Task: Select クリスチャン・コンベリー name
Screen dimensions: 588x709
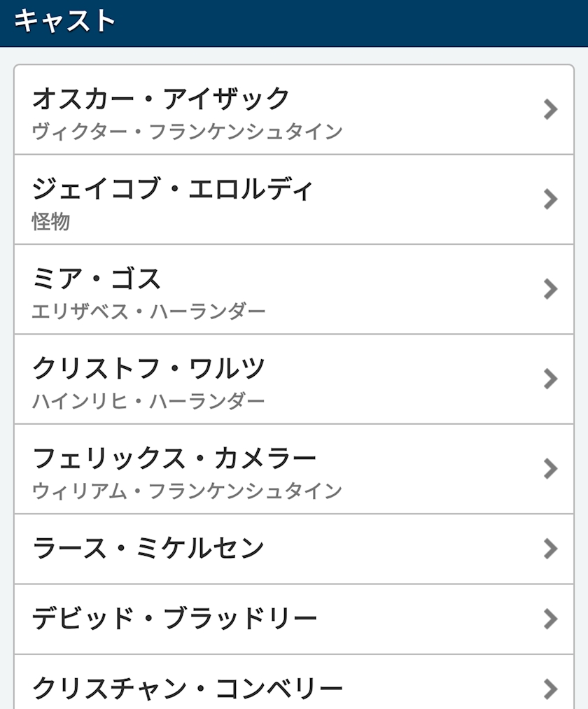Action: tap(188, 689)
